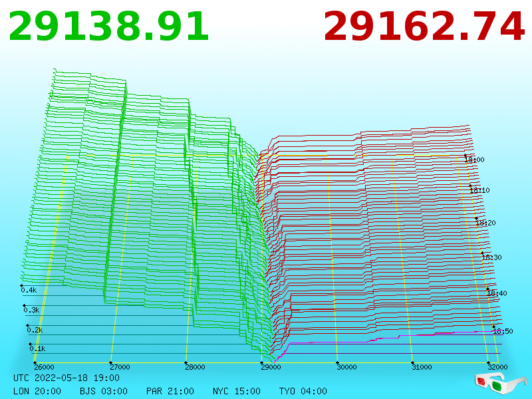Viewport: 532px width, 399px height.
Task: Click the PAR 21:00 time
Action: coord(170,391)
